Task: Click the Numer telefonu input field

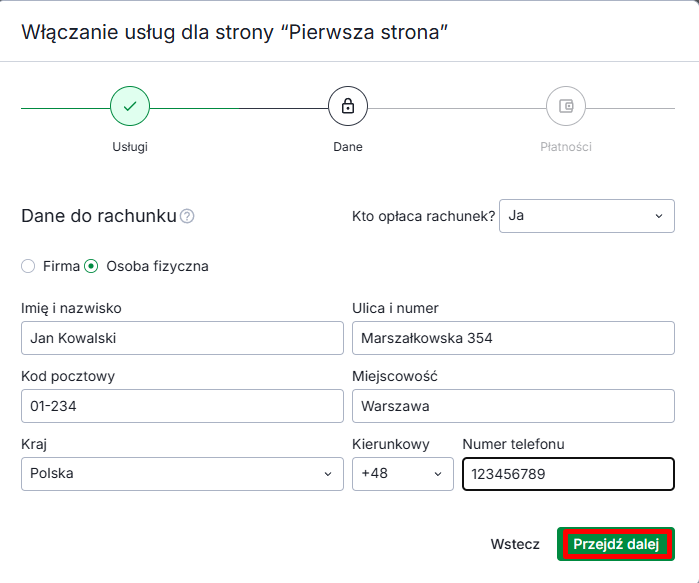Action: tap(567, 474)
